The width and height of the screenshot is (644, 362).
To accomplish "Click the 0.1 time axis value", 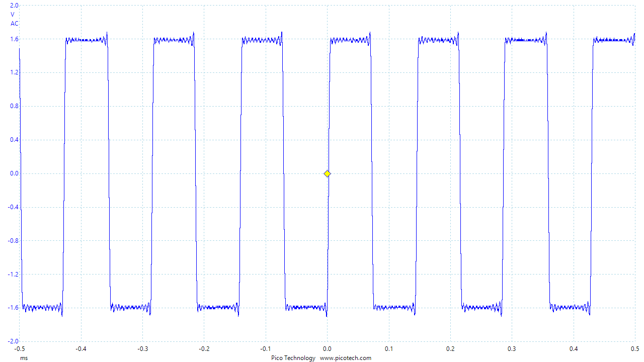I will (x=389, y=348).
